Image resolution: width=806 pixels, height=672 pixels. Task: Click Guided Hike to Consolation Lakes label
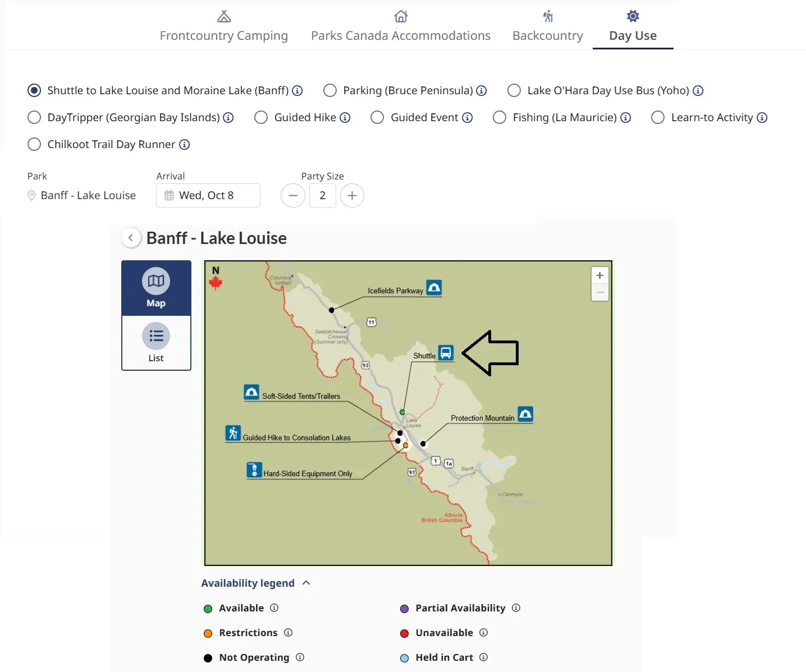point(296,438)
